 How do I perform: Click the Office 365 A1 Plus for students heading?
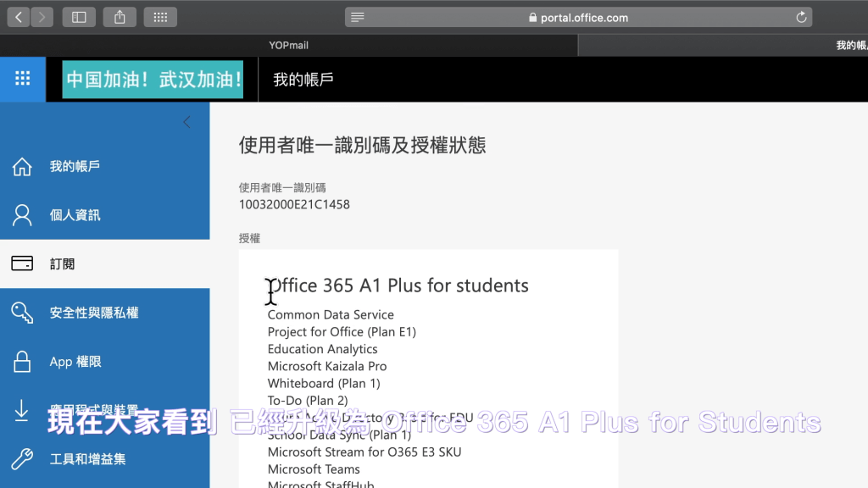pyautogui.click(x=398, y=286)
